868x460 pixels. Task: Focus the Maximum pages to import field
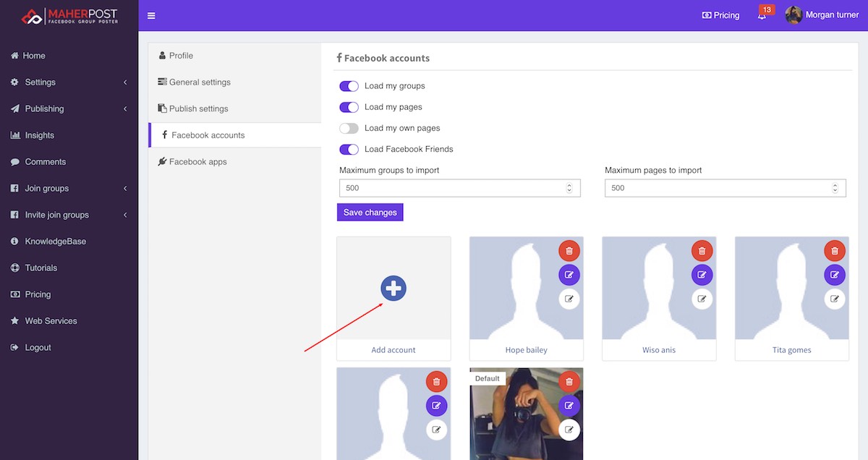(x=726, y=188)
